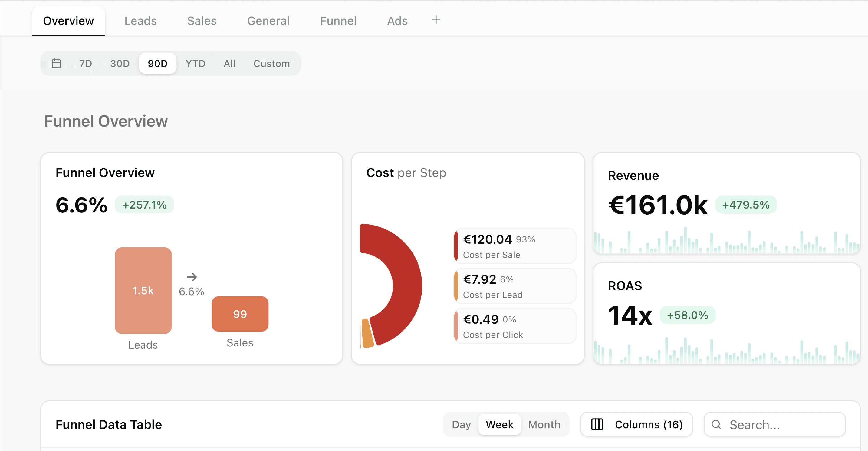Group table data by Day
The height and width of the screenshot is (451, 868).
pyautogui.click(x=461, y=424)
